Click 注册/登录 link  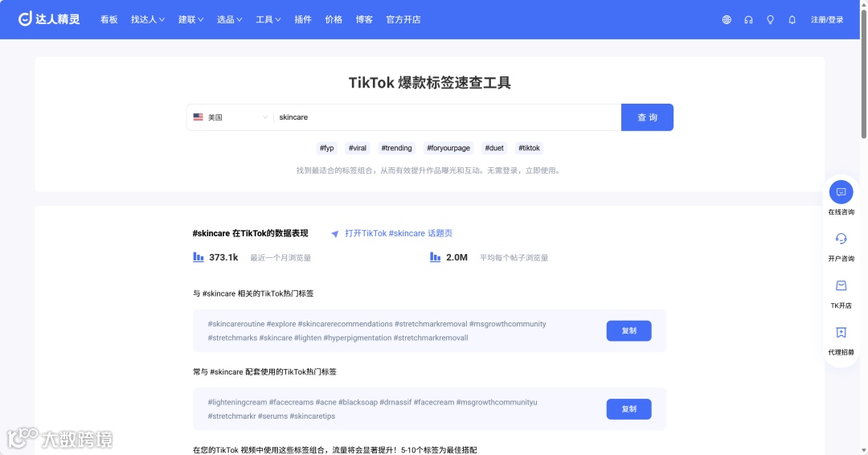[827, 19]
